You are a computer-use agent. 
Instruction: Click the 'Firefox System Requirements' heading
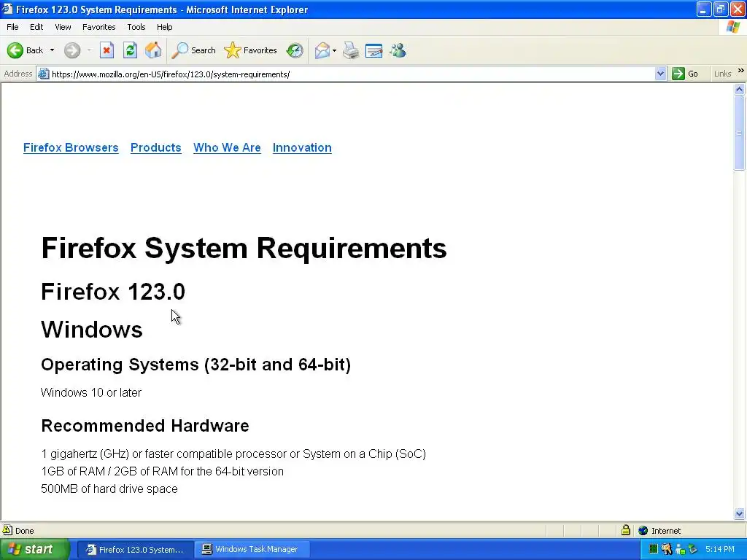click(x=244, y=248)
